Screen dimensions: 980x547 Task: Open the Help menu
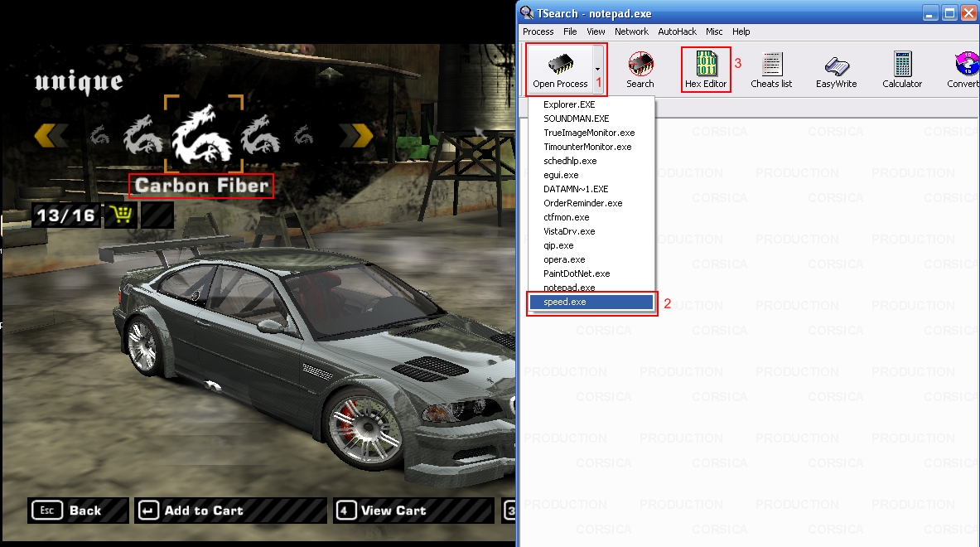click(x=741, y=31)
